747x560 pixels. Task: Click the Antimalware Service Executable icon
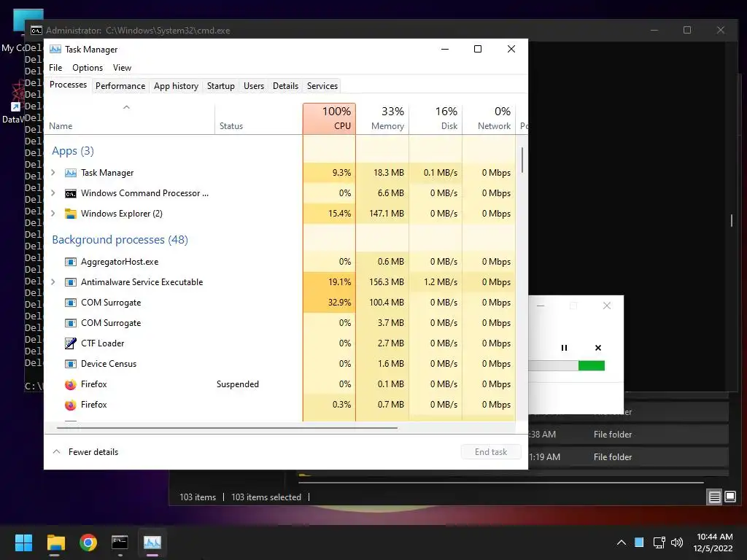[71, 282]
